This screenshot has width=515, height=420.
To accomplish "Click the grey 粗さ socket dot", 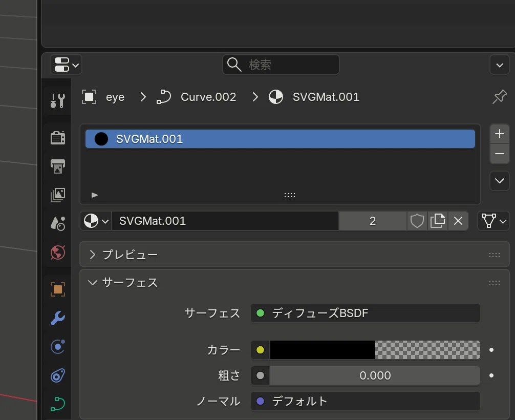I will pyautogui.click(x=260, y=375).
